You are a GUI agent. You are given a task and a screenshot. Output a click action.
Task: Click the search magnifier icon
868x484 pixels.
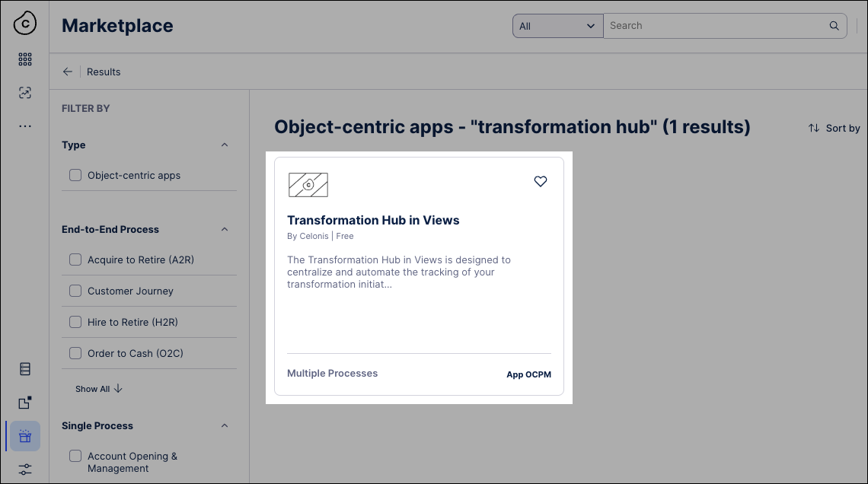pos(834,25)
